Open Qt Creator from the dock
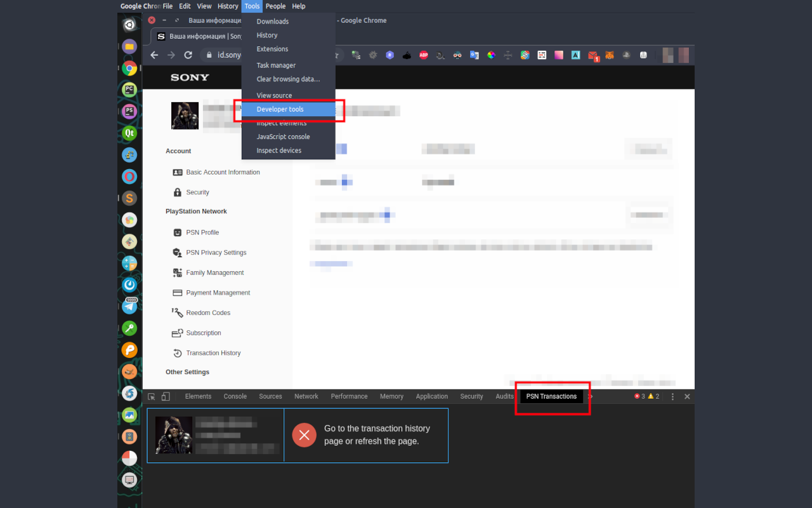The width and height of the screenshot is (812, 508). pyautogui.click(x=129, y=133)
